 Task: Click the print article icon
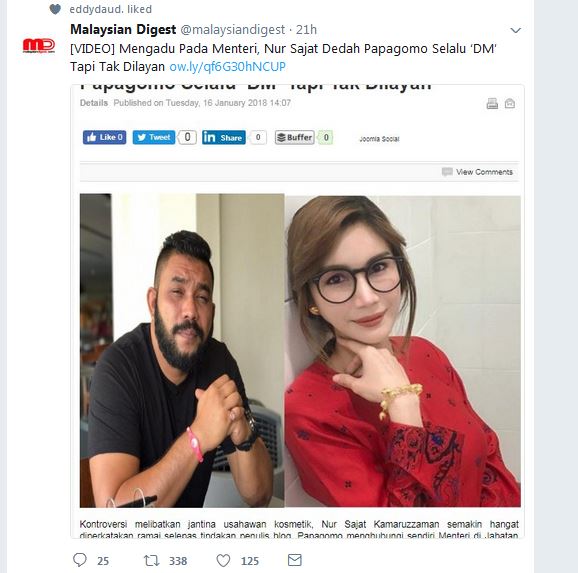pyautogui.click(x=492, y=104)
